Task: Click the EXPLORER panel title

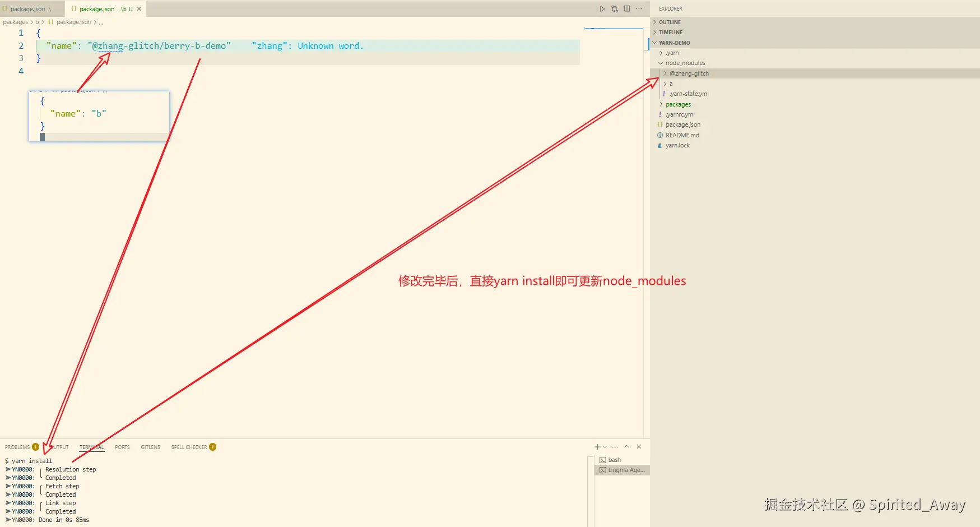Action: pos(671,9)
